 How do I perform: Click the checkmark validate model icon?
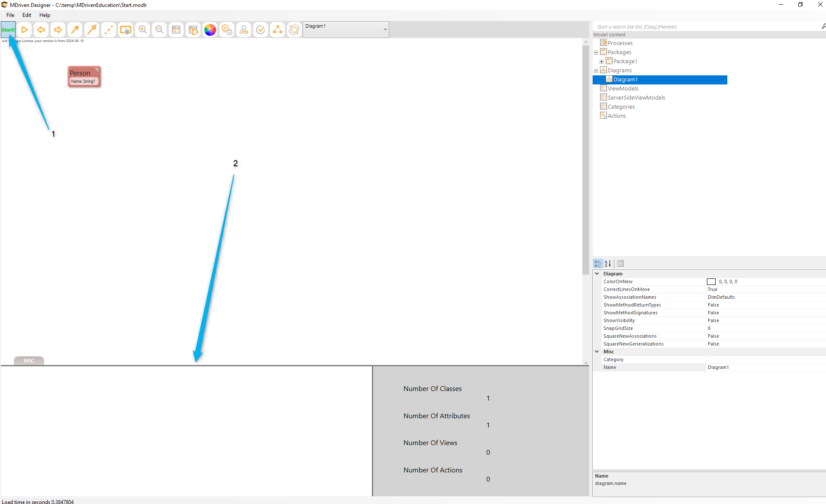point(261,30)
